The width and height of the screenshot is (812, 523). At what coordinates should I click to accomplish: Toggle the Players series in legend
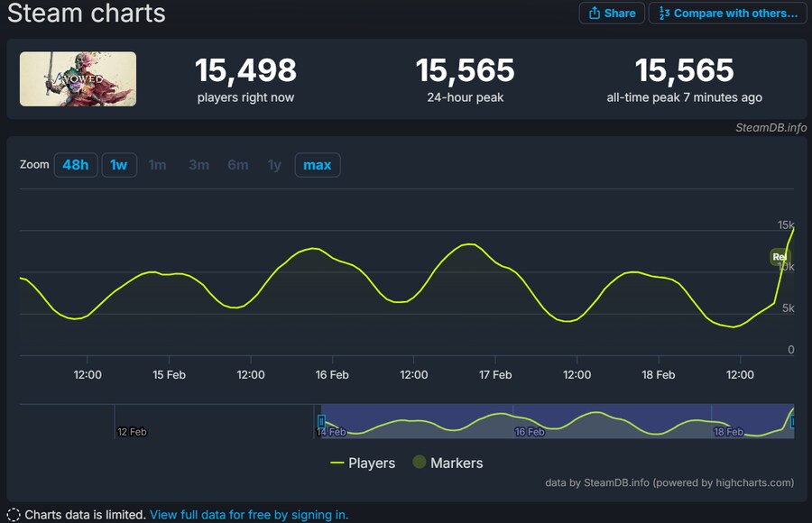pyautogui.click(x=363, y=463)
